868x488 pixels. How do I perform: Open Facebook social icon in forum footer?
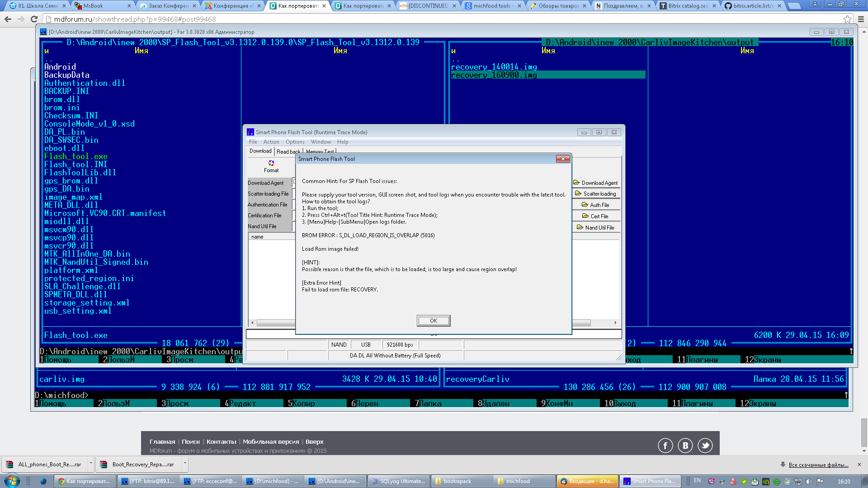click(665, 446)
